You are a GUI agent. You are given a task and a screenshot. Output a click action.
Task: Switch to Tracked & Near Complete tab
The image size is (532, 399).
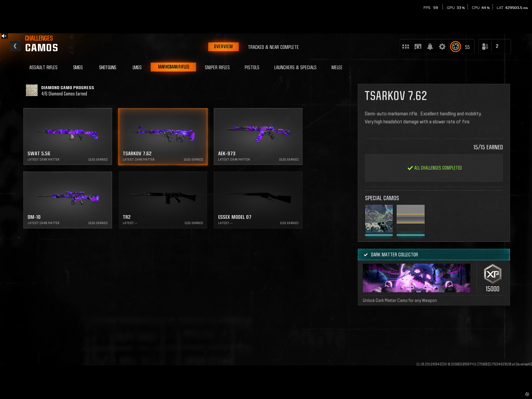[273, 47]
